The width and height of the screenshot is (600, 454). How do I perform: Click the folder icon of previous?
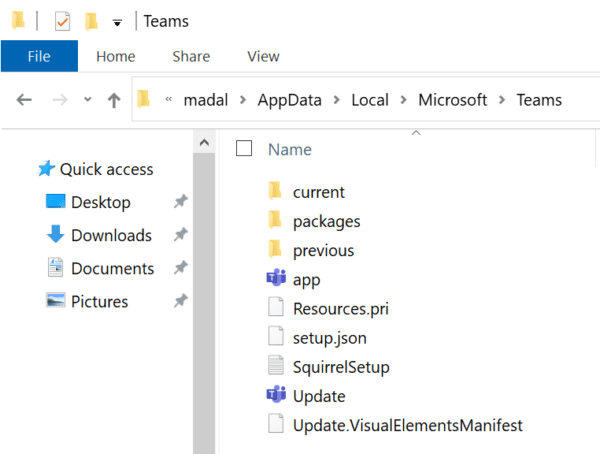[275, 249]
